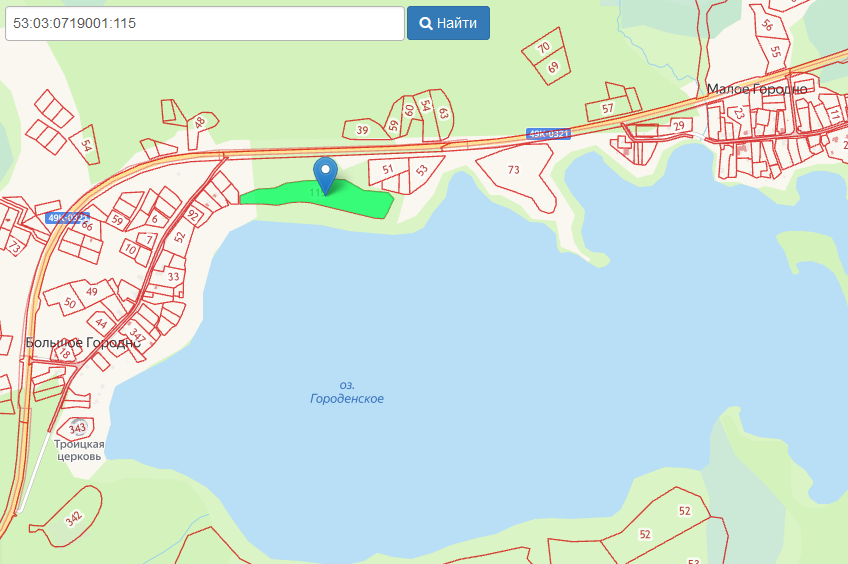Click the 49К-0321 road badge near parcel 73
Viewport: 848px width, 564px height.
548,134
